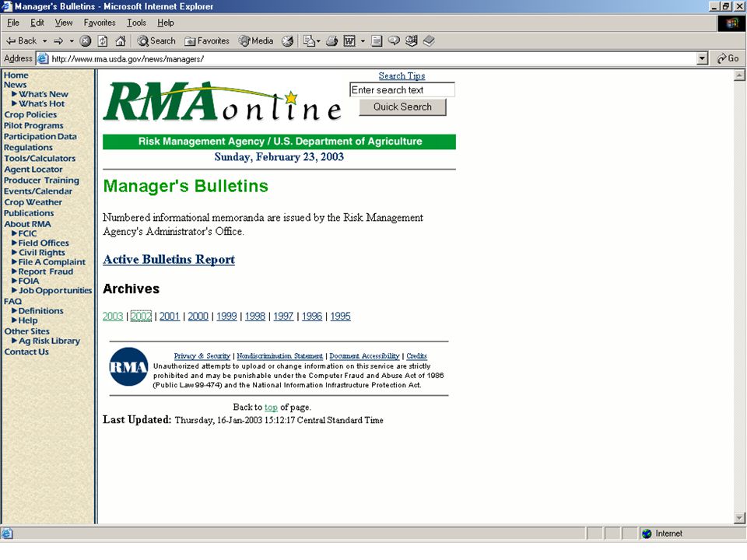The width and height of the screenshot is (747, 560).
Task: Open the 2000 archive link
Action: point(198,317)
